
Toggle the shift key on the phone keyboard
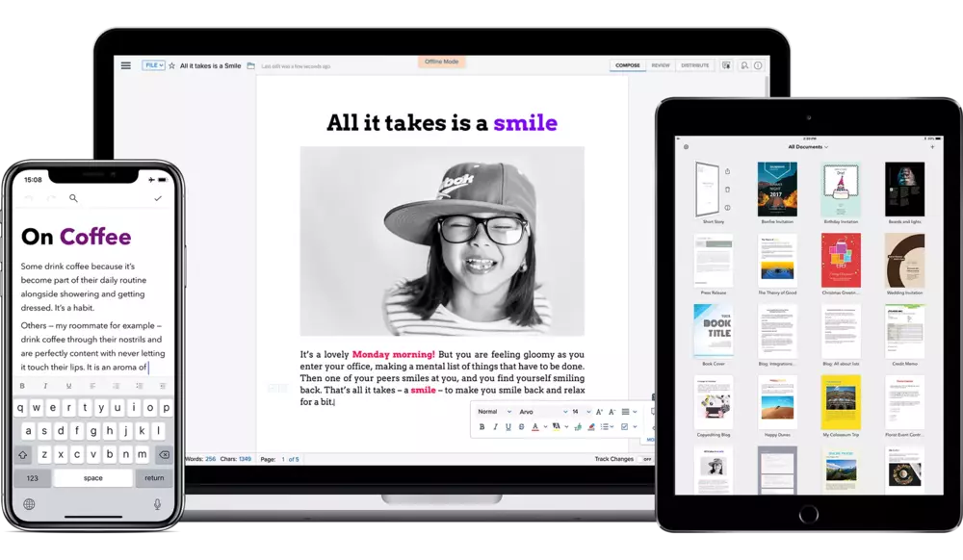pyautogui.click(x=23, y=454)
